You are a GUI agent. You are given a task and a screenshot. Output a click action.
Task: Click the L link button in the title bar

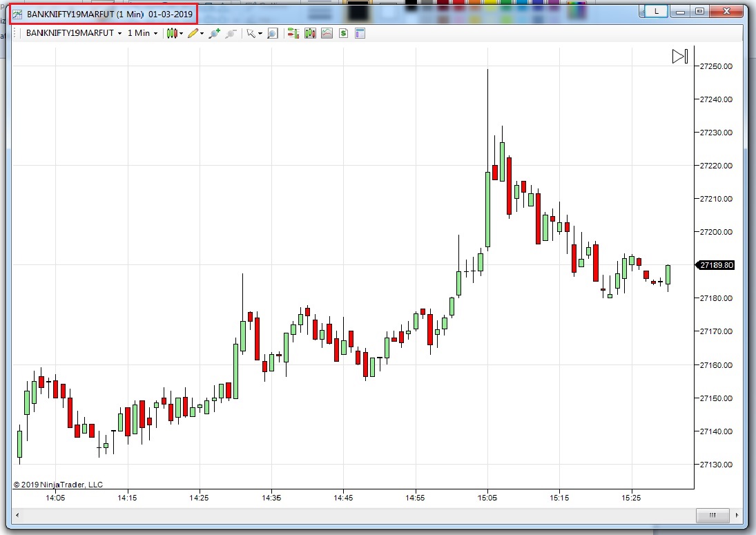(x=656, y=11)
